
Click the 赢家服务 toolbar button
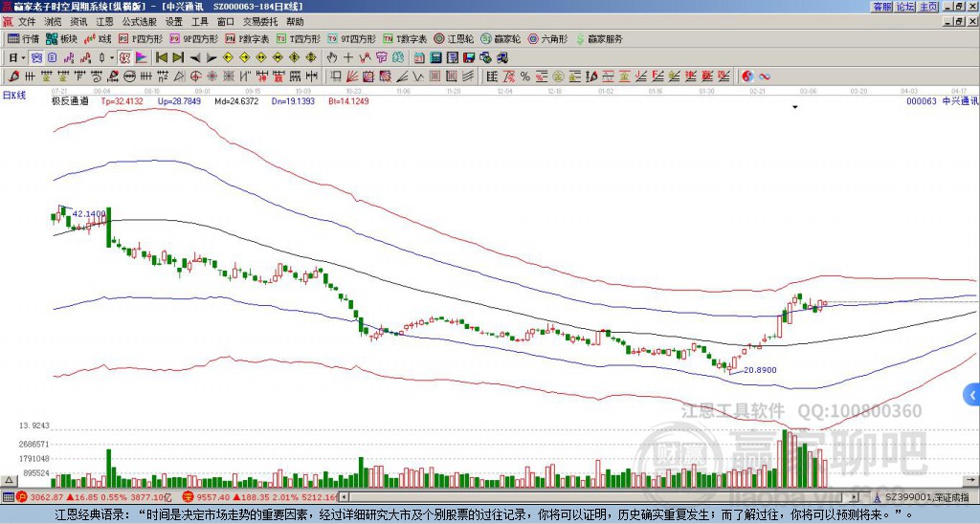pyautogui.click(x=599, y=38)
